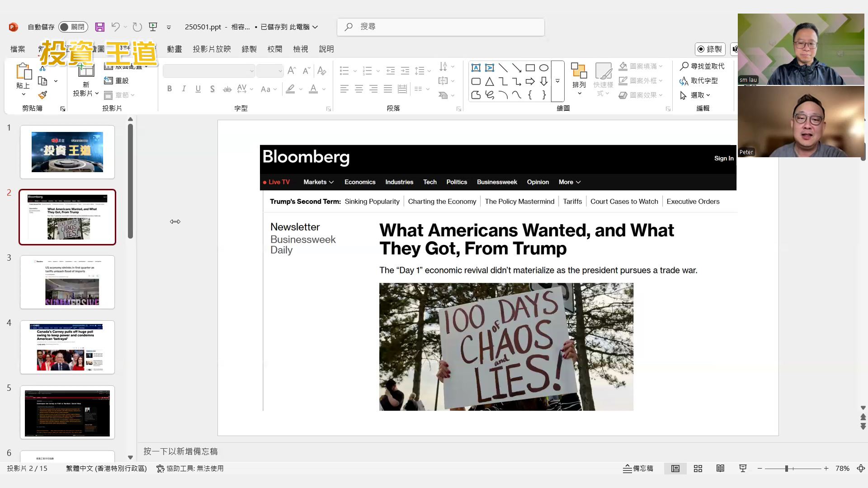Click the zoom out minus button
This screenshot has width=868, height=488.
[x=760, y=469]
